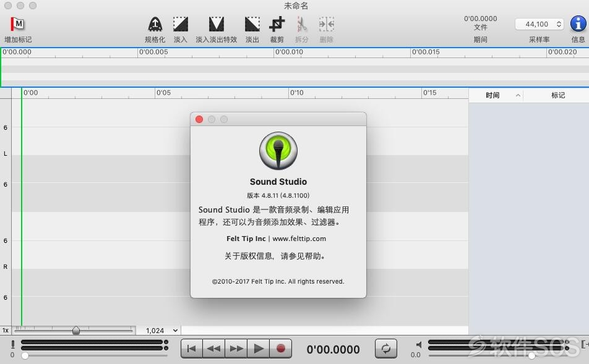The image size is (589, 364).
Task: Click the Sound Studio microphone app icon
Action: 278,151
